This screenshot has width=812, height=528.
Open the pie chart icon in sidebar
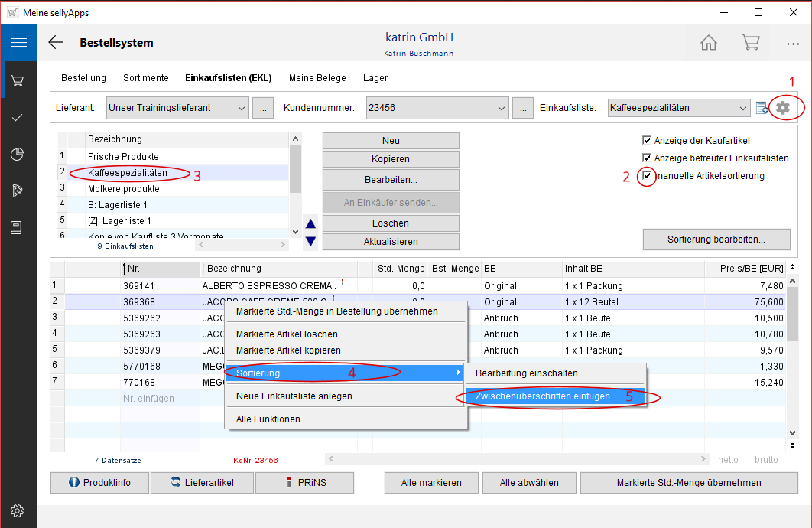tap(18, 155)
